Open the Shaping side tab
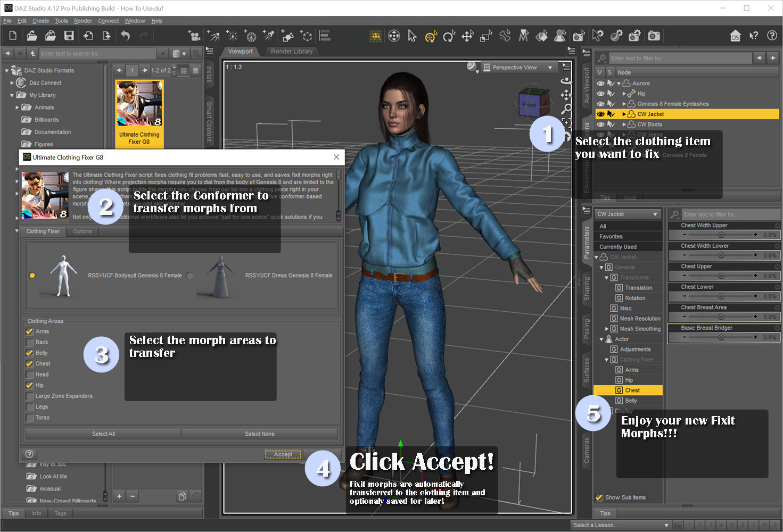783x532 pixels. coord(587,289)
